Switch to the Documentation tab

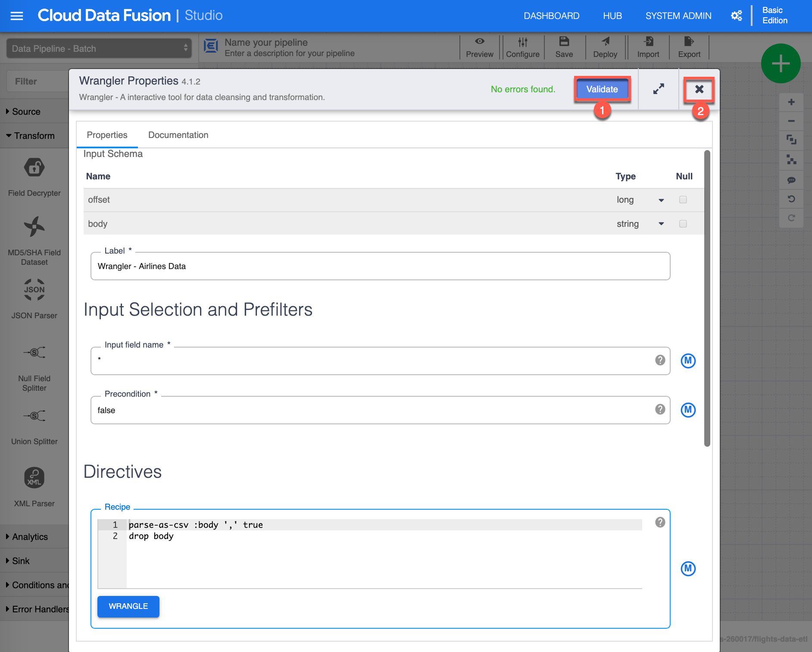coord(178,135)
